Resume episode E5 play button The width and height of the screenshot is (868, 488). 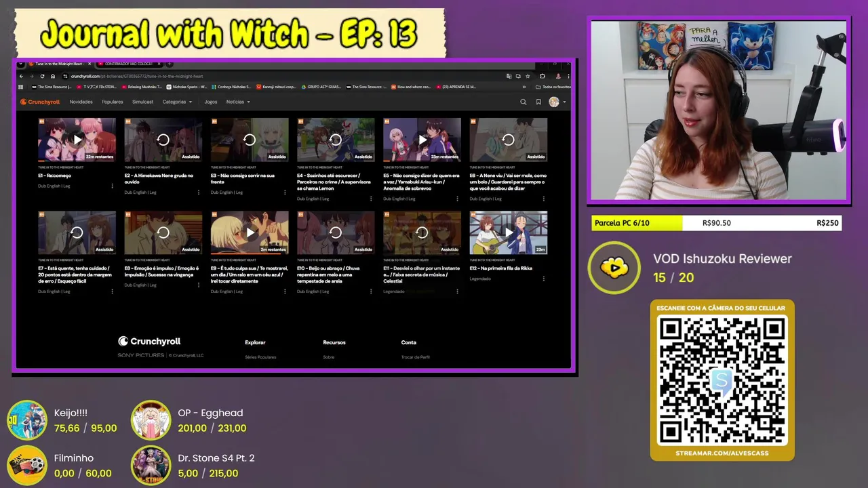[x=422, y=140]
